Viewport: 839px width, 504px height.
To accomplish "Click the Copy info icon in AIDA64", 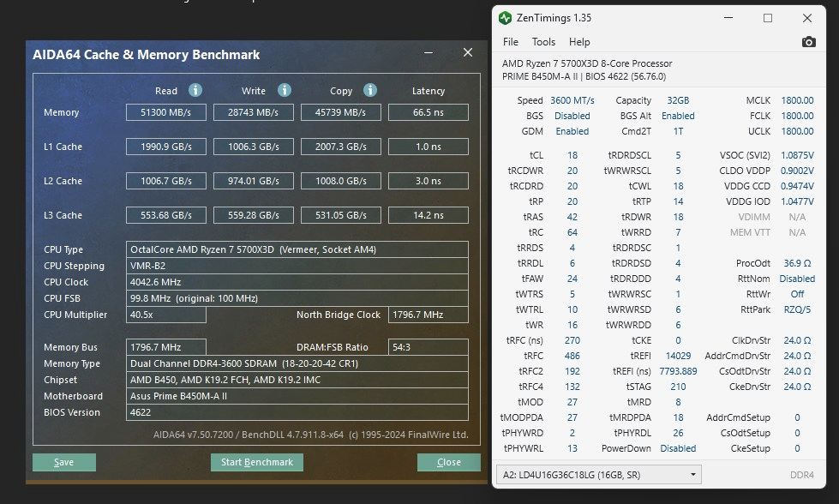I will 369,90.
